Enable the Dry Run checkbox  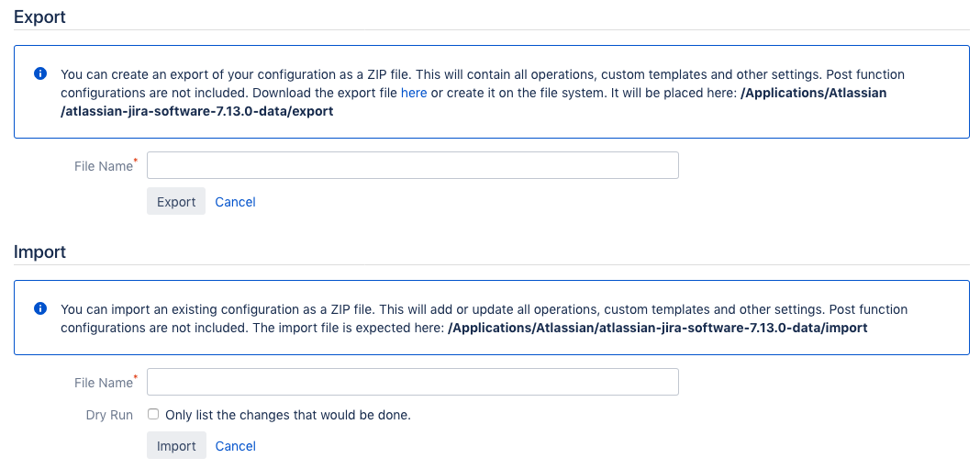(x=153, y=414)
